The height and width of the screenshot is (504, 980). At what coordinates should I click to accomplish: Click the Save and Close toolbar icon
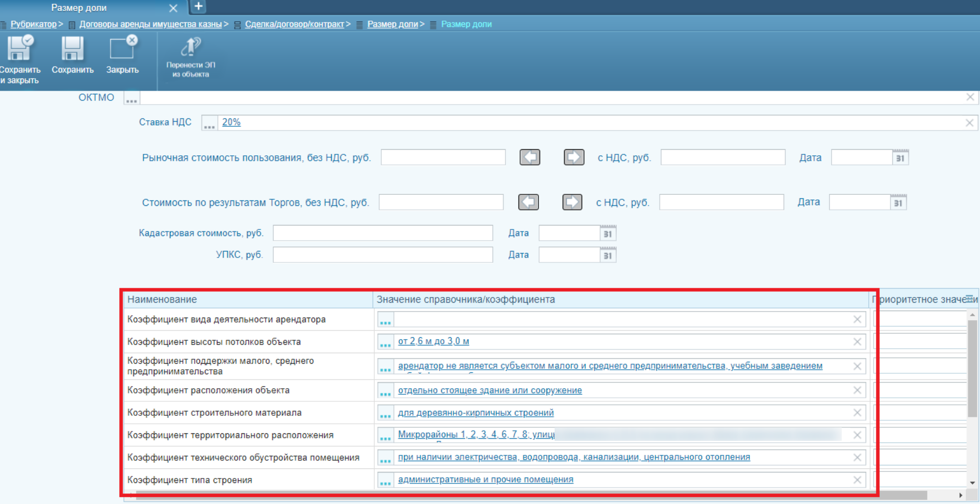(x=20, y=49)
